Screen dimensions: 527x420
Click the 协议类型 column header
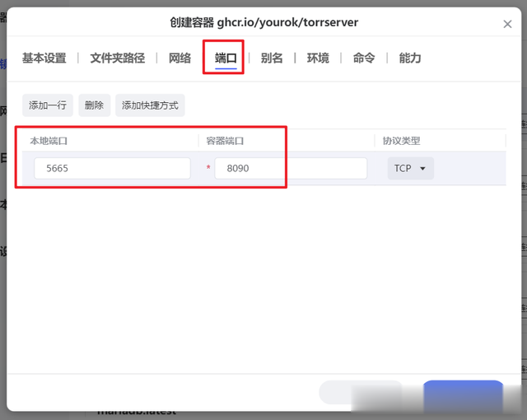click(x=401, y=141)
